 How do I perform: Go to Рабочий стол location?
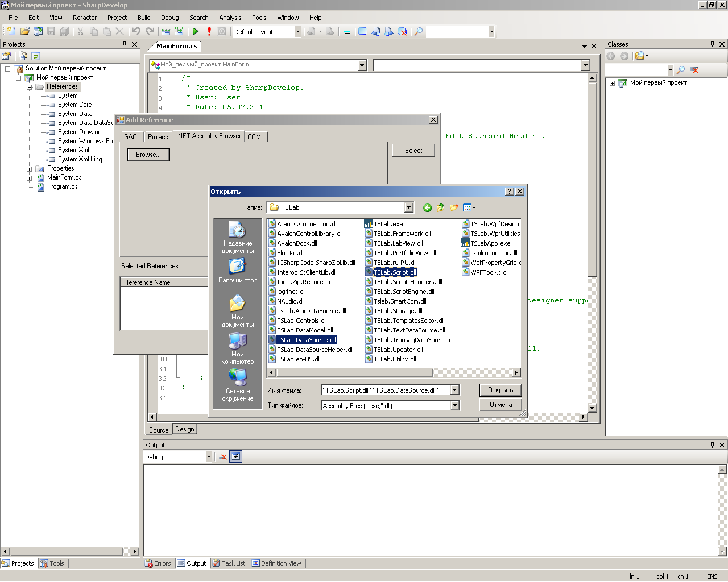click(238, 271)
